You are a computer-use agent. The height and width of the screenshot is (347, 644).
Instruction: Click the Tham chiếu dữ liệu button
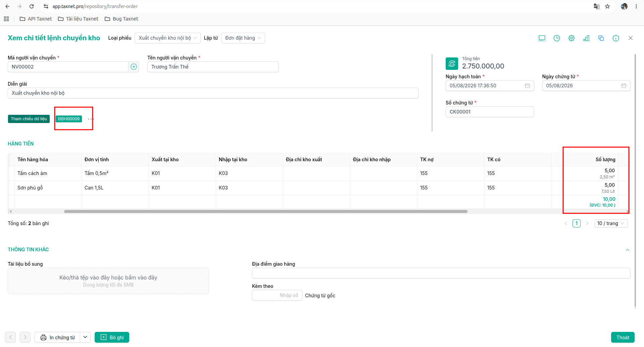29,119
